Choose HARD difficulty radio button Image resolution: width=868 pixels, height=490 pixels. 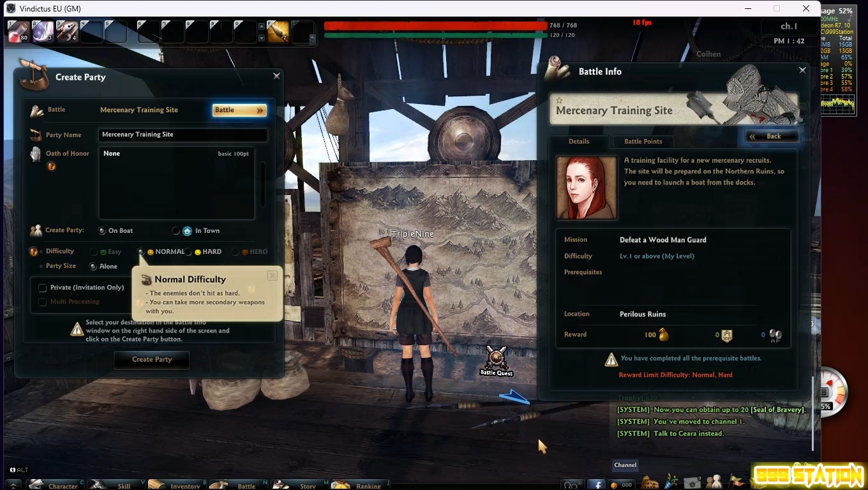(188, 252)
